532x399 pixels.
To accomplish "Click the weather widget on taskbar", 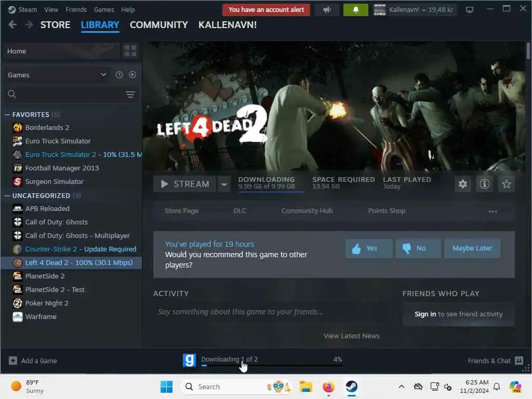I will point(27,387).
